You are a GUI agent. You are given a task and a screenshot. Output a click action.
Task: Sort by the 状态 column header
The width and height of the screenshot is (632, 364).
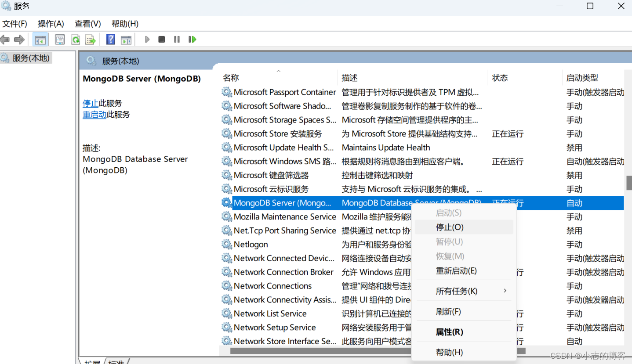point(525,78)
